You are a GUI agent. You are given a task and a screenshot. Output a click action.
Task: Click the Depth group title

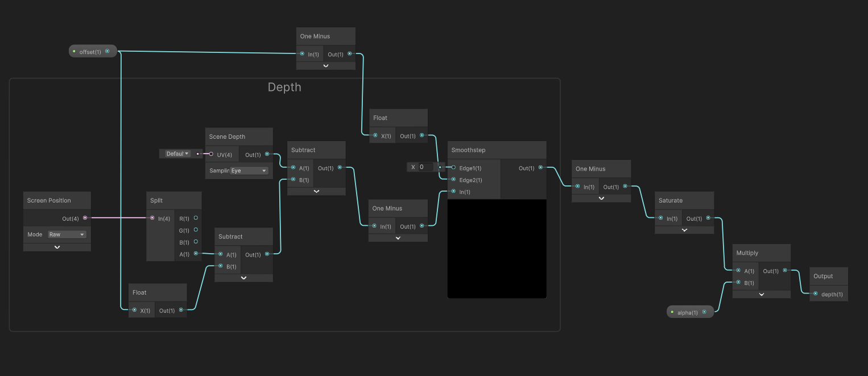284,88
